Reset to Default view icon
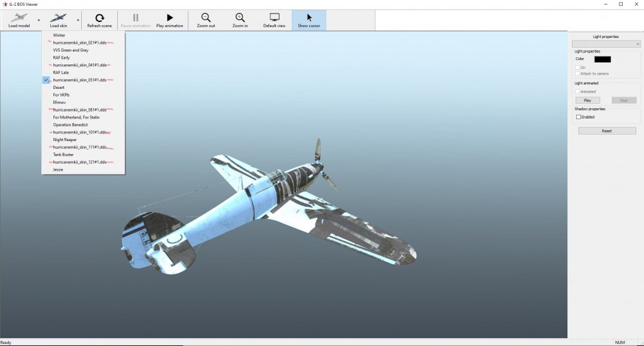Viewport: 644px width, 346px height. point(274,18)
